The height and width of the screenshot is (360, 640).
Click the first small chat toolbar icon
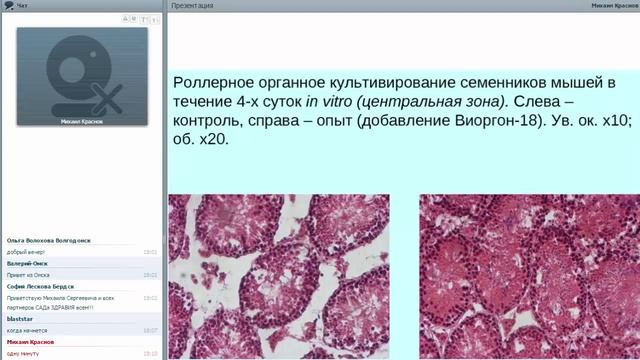(125, 19)
